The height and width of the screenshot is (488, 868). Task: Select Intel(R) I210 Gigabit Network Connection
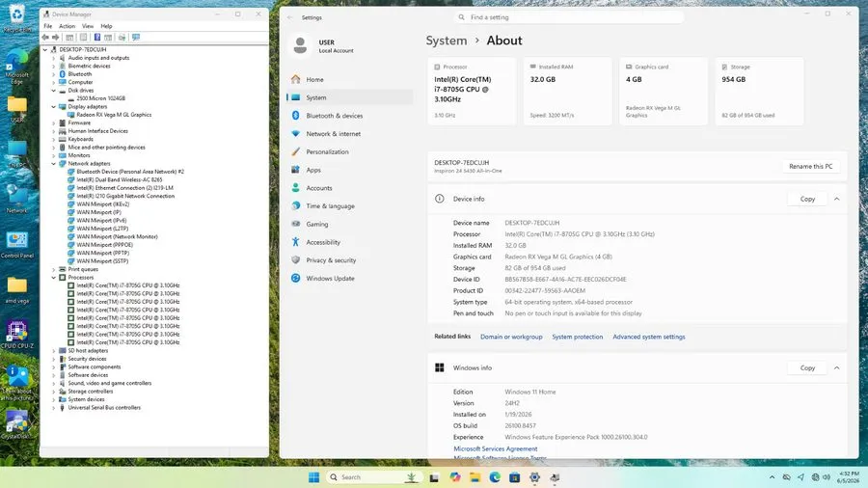[x=125, y=196]
